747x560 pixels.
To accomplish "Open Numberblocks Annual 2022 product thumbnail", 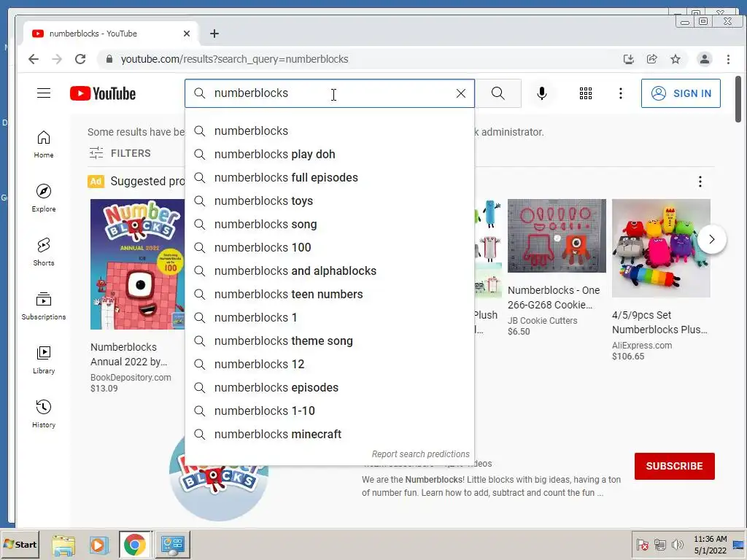I will coord(137,264).
